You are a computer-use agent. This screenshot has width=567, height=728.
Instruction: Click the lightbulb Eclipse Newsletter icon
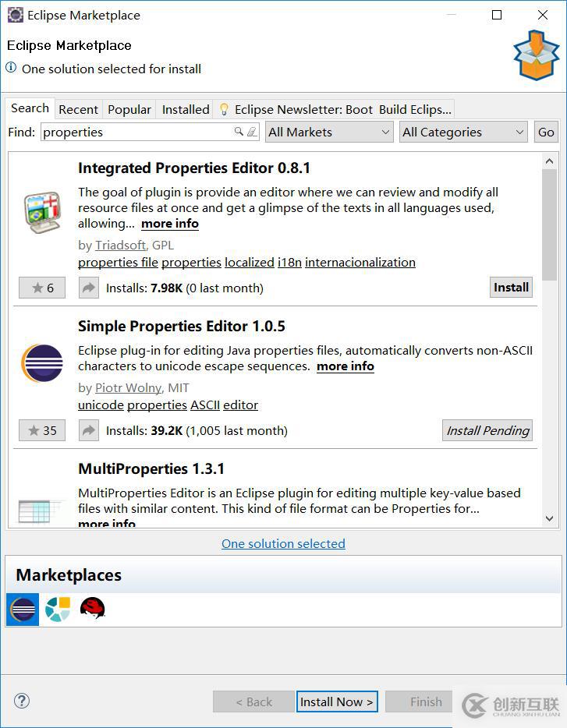pyautogui.click(x=224, y=109)
